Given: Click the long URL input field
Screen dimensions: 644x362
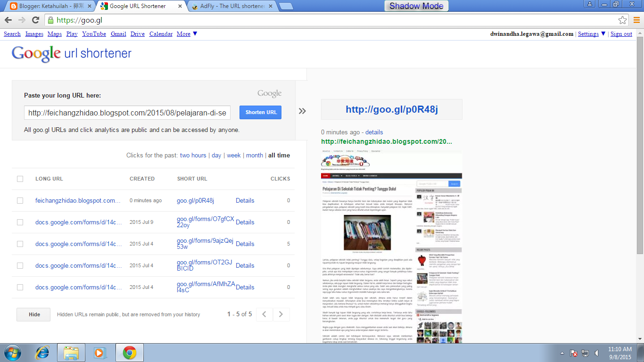Looking at the screenshot, I should pyautogui.click(x=127, y=113).
